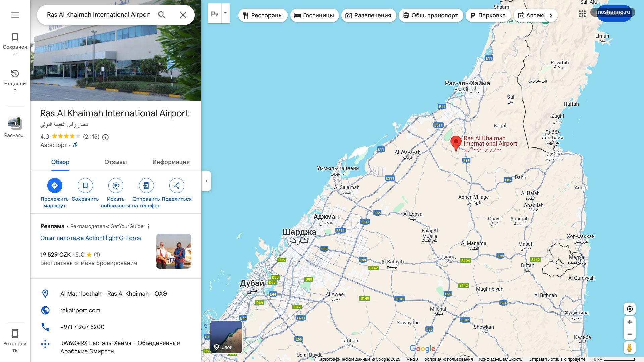Click phone number +971 7 207 5200
The height and width of the screenshot is (362, 644).
[83, 327]
